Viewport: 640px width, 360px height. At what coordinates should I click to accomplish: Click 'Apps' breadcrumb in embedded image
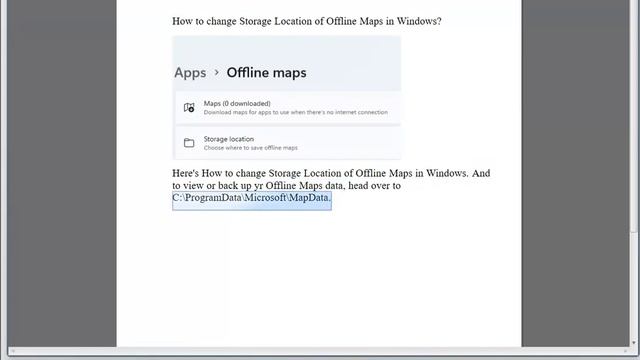[190, 73]
